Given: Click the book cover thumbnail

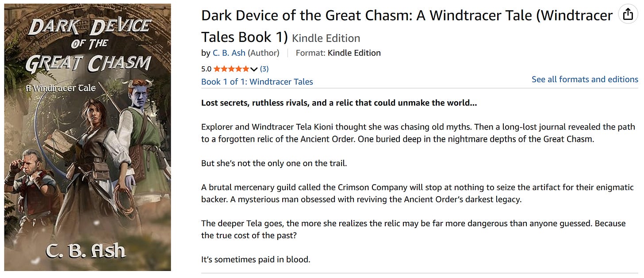Looking at the screenshot, I should (86, 137).
